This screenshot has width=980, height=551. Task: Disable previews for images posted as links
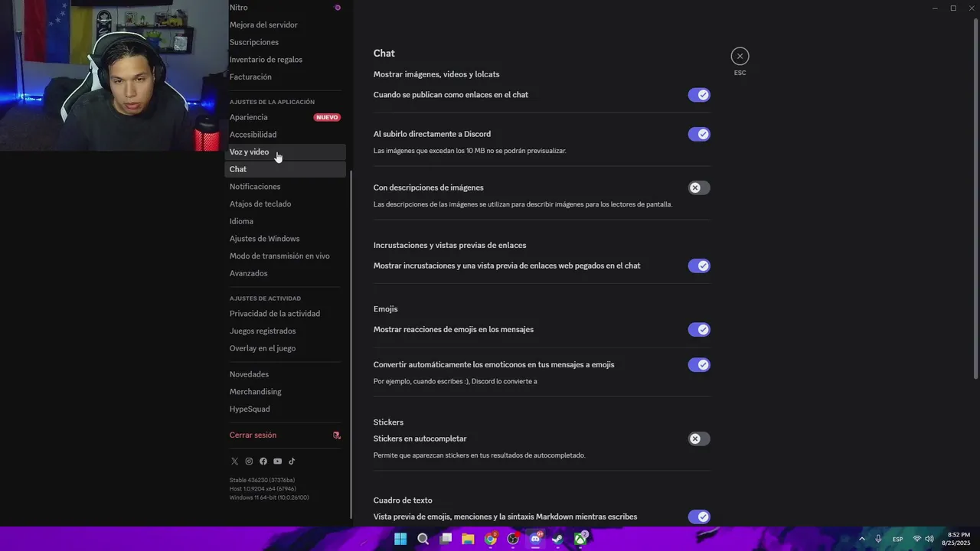coord(699,95)
